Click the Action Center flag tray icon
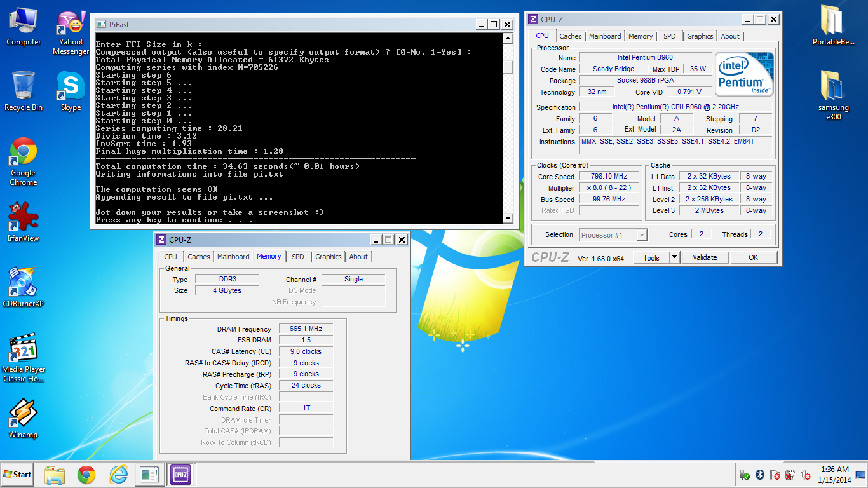Screen dimensions: 868x488 (x=775, y=475)
